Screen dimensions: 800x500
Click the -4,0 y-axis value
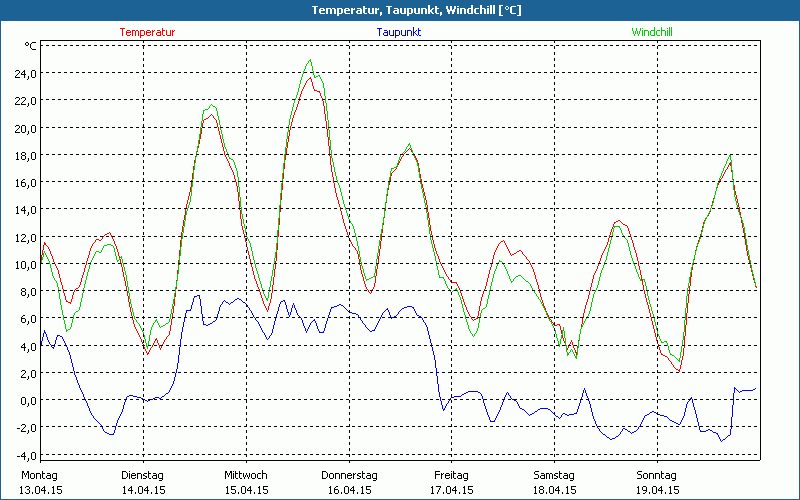point(26,455)
